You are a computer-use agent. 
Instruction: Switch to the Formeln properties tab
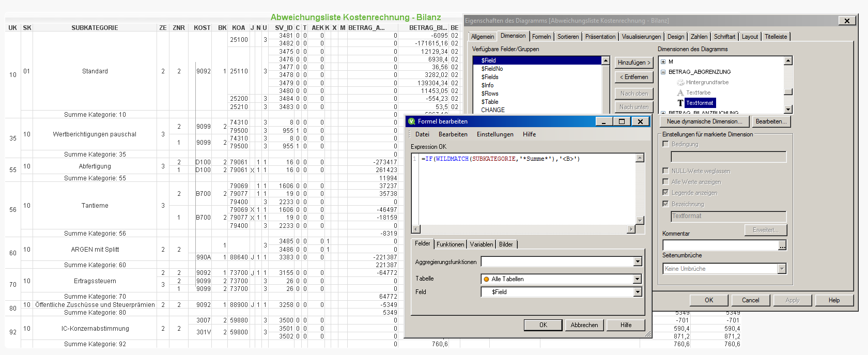click(x=541, y=37)
